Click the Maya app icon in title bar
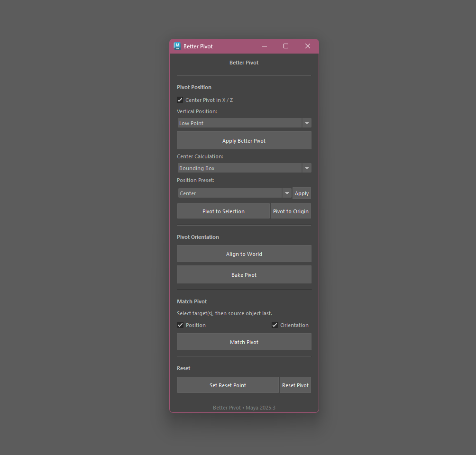This screenshot has width=476, height=455. click(x=177, y=46)
